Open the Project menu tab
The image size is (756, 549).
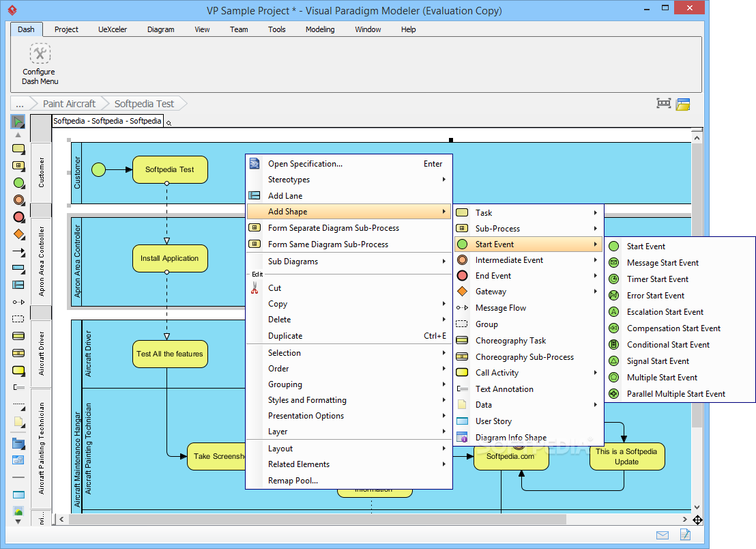[x=66, y=29]
